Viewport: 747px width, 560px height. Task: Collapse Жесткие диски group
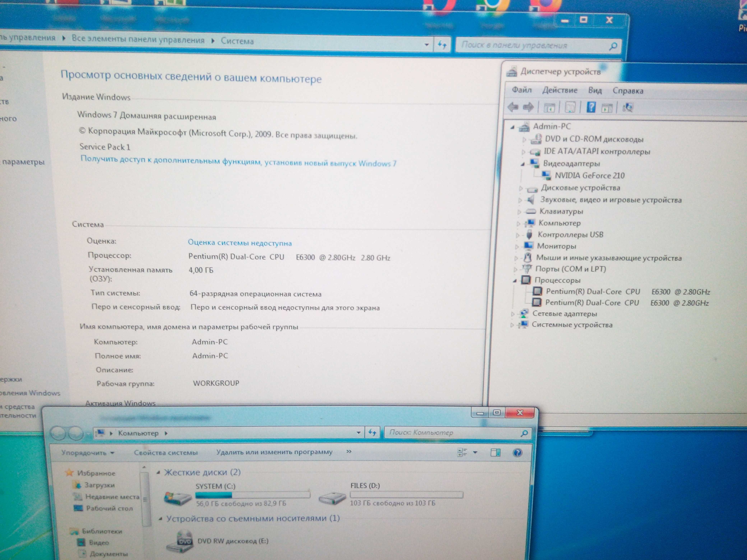[x=158, y=473]
